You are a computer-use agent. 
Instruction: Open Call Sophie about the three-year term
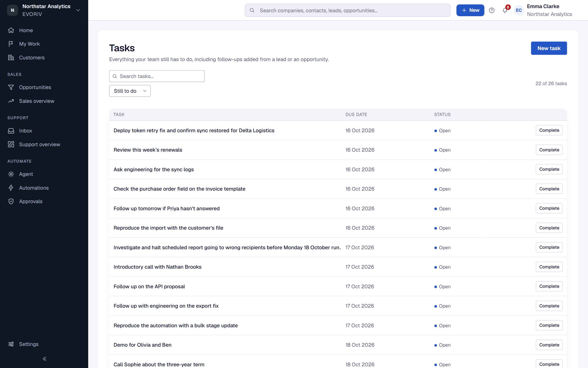coord(159,365)
